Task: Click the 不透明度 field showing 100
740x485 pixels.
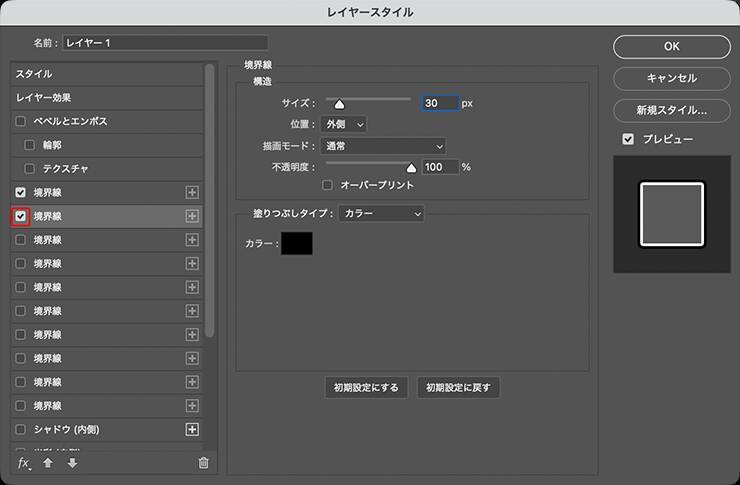Action: pos(440,167)
